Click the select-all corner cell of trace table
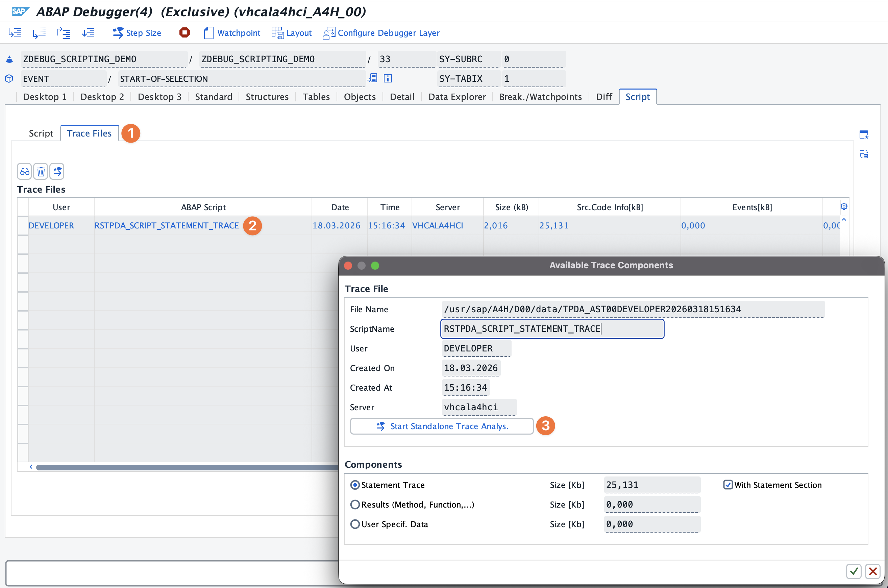The width and height of the screenshot is (888, 588). click(x=23, y=207)
